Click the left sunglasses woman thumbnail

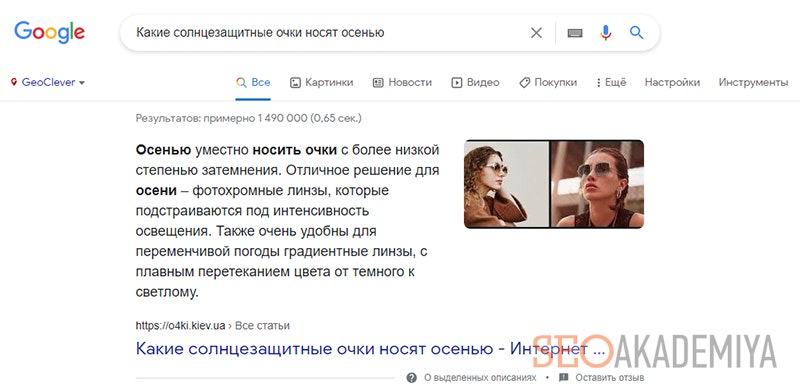click(506, 184)
